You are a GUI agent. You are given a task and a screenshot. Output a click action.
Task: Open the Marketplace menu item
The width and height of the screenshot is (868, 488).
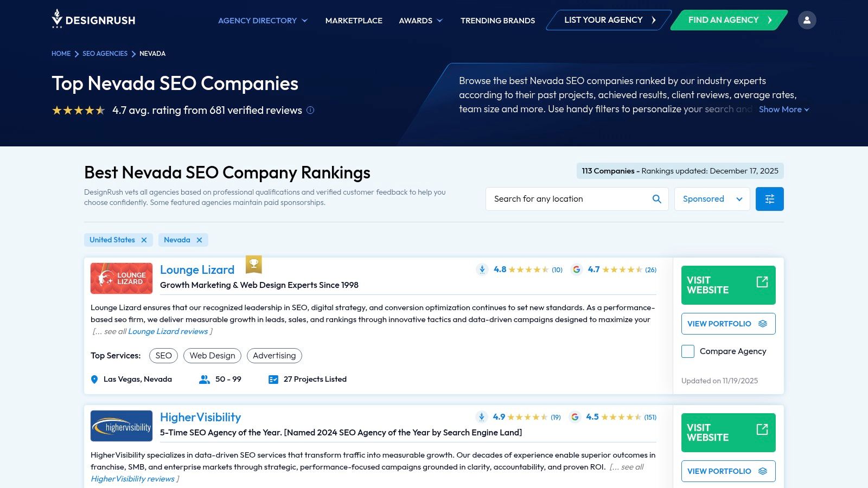[353, 20]
